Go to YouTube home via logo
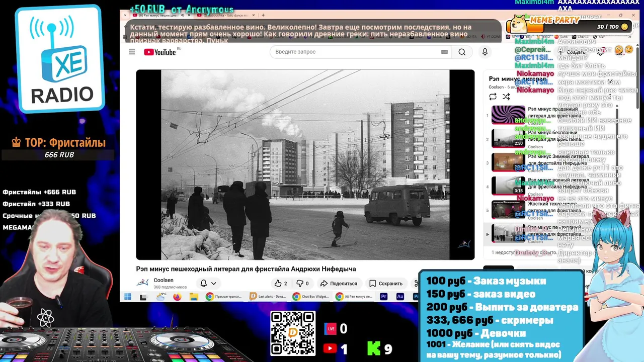Screen dimensions: 644x362 160,52
